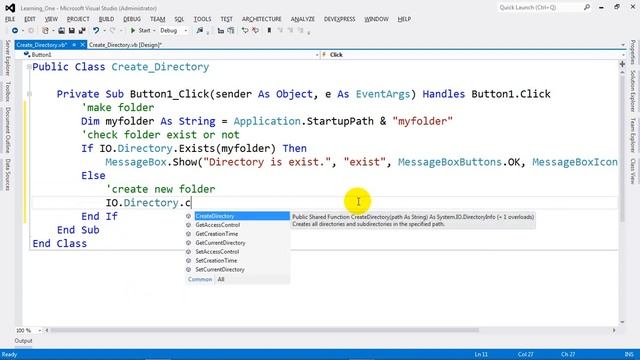Close the Create_Directory.vb tab
This screenshot has width=640, height=360.
click(x=82, y=45)
